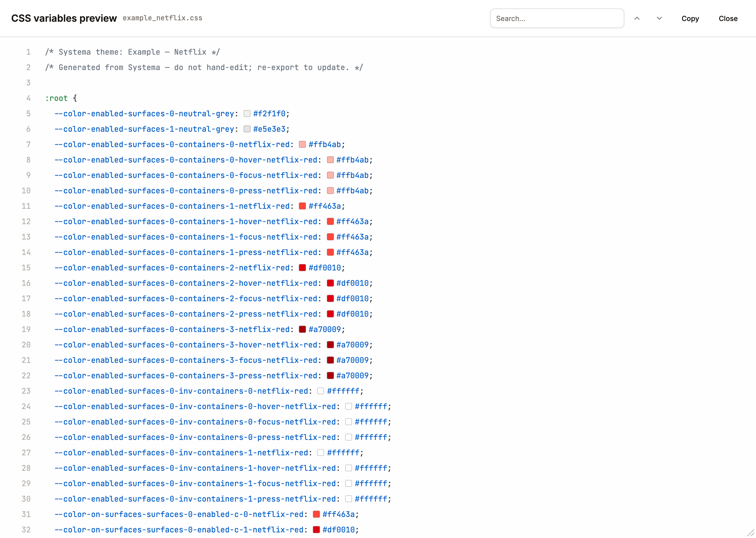Click variable --color-on-surfaces-surfaces-0-enabled-c-0-netflix-red
Screen dimensions: 756x538
pyautogui.click(x=179, y=514)
